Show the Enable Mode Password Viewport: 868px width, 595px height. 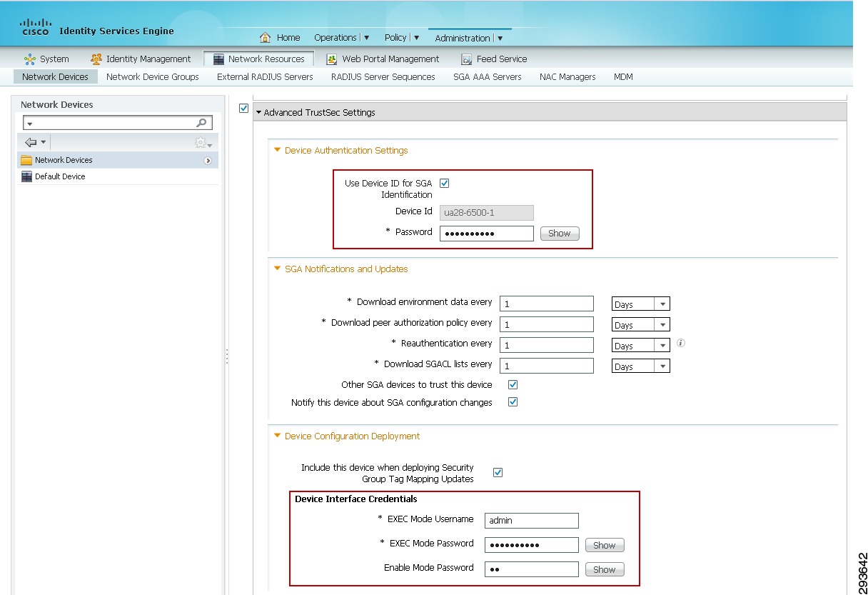pos(605,570)
